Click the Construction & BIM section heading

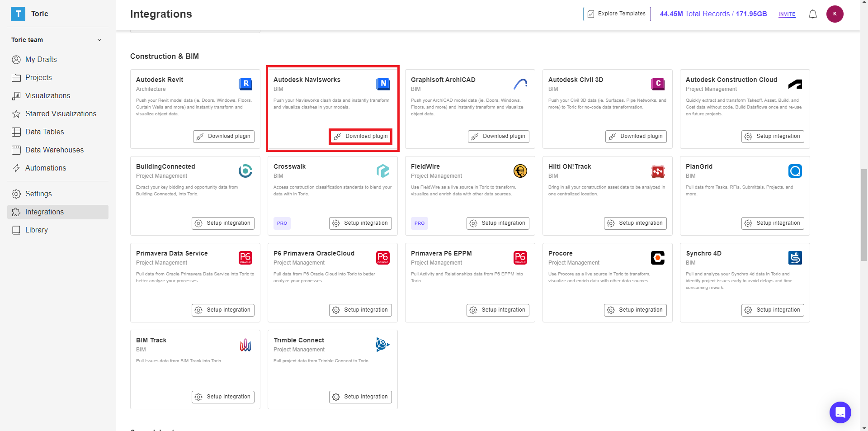pos(165,56)
